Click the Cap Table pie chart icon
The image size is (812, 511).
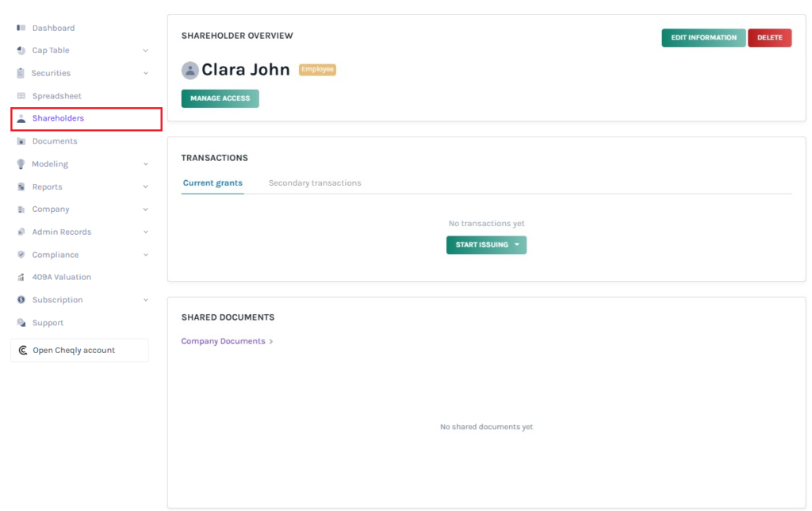[21, 51]
